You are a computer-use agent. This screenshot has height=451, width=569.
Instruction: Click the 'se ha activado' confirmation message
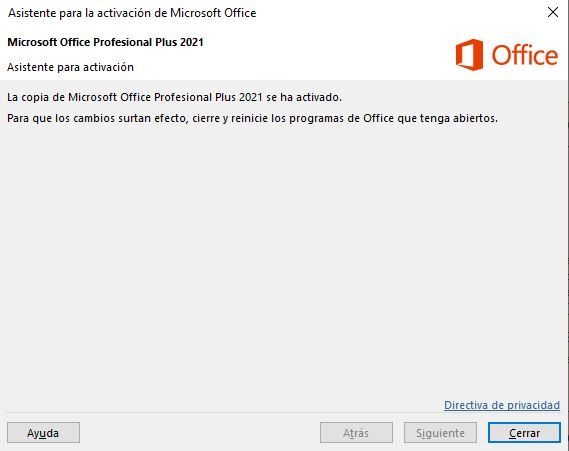(174, 97)
